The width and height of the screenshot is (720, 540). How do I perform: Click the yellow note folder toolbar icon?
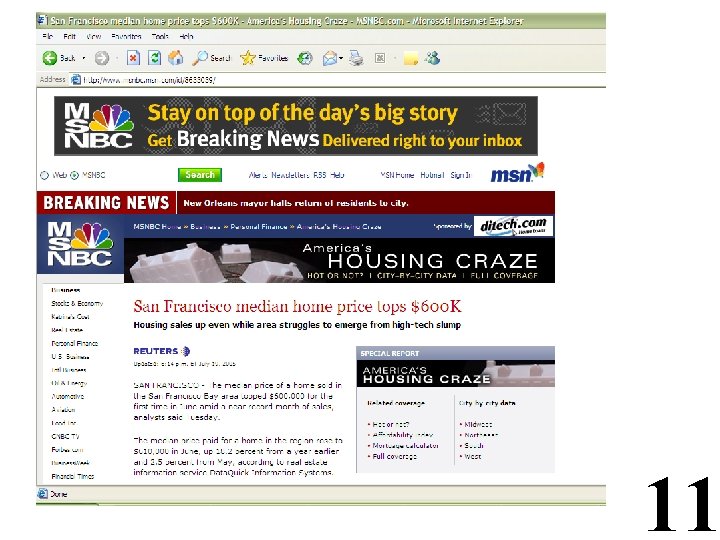(411, 58)
